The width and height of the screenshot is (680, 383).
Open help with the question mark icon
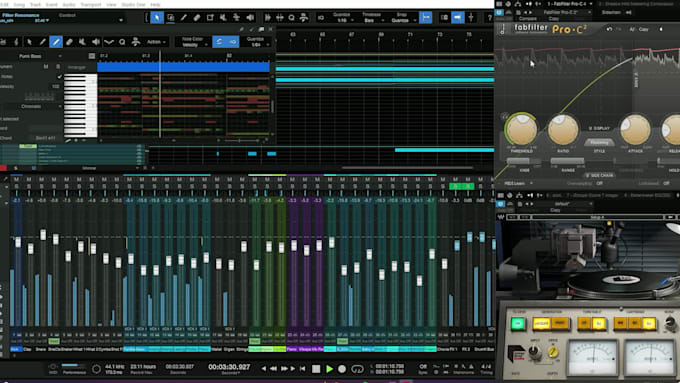pos(489,18)
